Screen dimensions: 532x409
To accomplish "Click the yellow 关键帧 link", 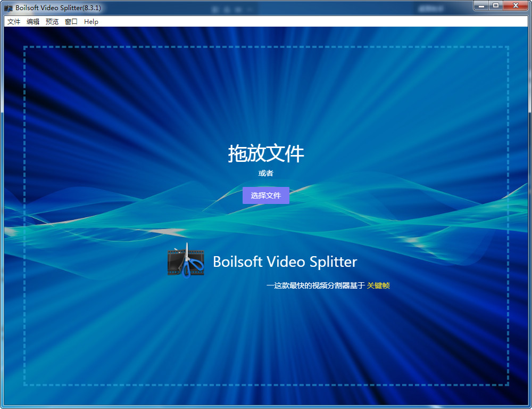I will point(378,285).
